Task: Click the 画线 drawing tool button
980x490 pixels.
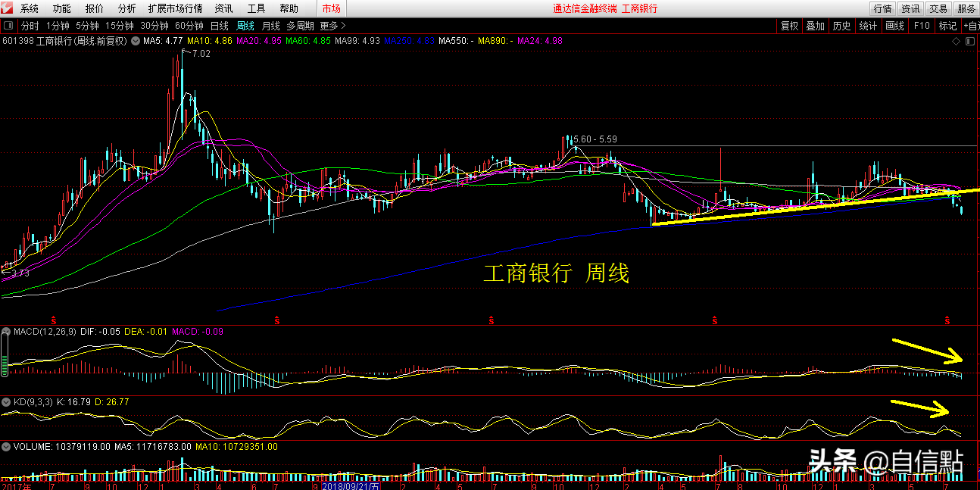Action: pos(894,26)
